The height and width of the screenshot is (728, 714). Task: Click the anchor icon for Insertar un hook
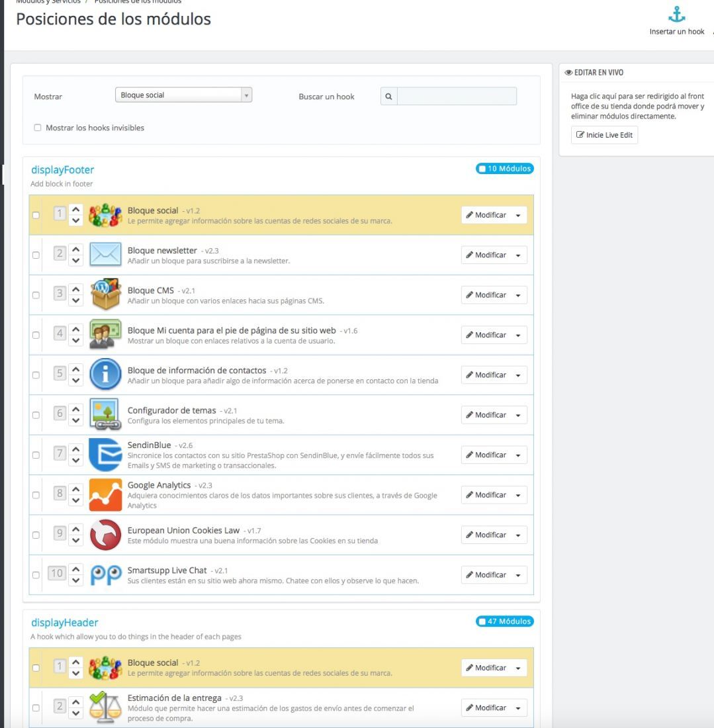pos(676,15)
